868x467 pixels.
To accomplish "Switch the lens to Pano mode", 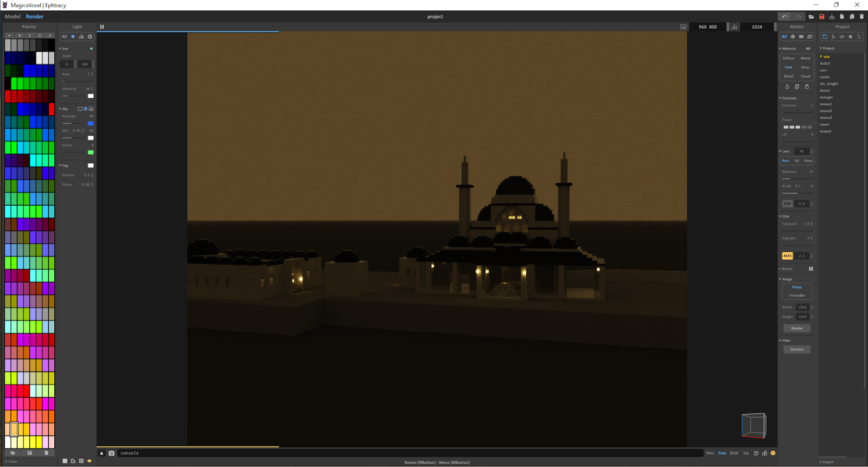I will click(x=808, y=161).
